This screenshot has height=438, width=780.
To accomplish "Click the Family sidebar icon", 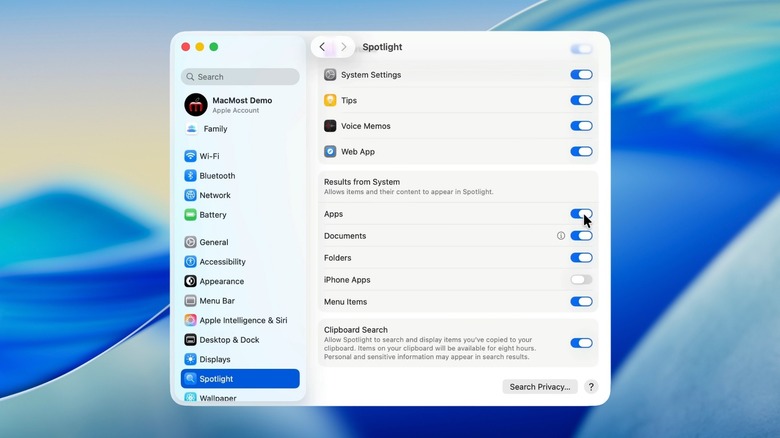I will [x=192, y=128].
